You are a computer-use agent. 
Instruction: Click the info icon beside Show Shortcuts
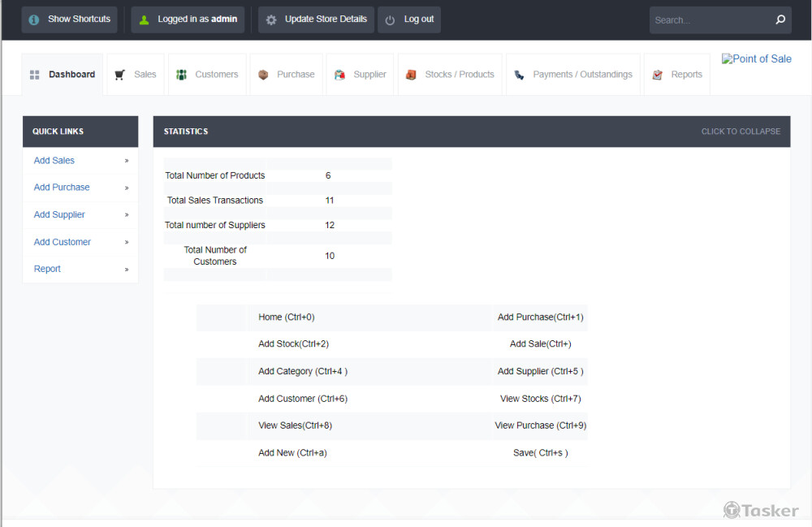tap(34, 19)
